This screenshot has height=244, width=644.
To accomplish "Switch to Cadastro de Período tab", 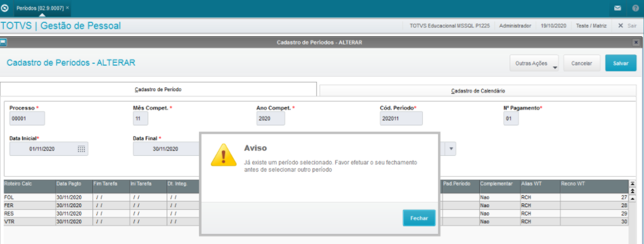I will pyautogui.click(x=158, y=89).
